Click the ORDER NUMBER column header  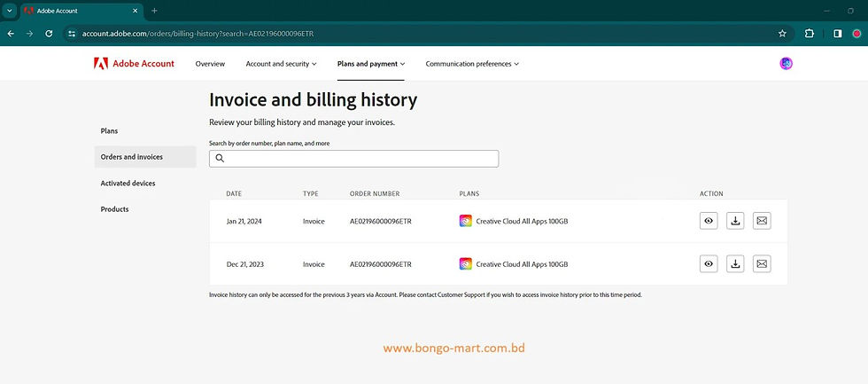pyautogui.click(x=375, y=194)
